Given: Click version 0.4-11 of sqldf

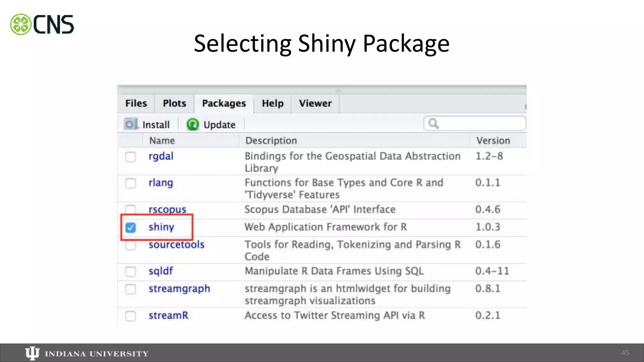Looking at the screenshot, I should (x=492, y=271).
